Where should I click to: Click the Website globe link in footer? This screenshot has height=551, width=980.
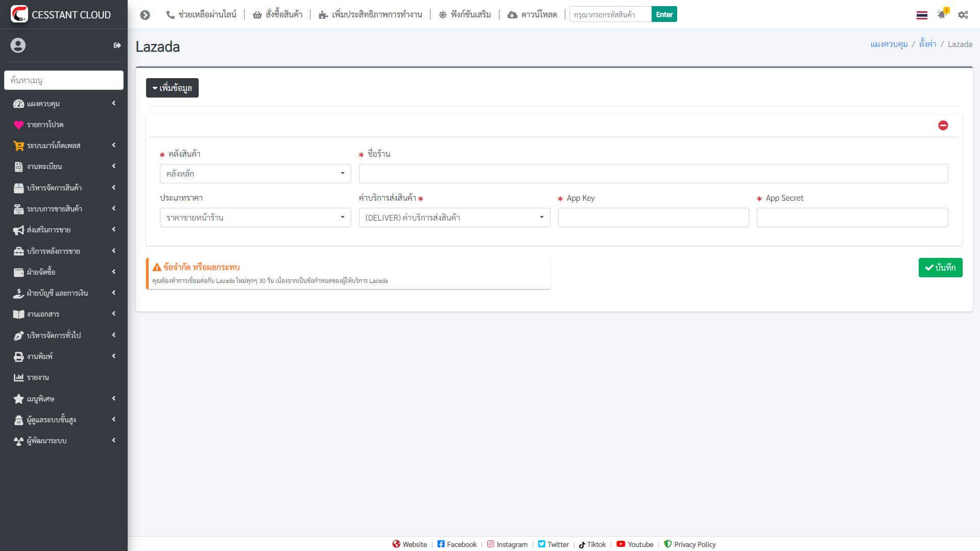coord(410,544)
